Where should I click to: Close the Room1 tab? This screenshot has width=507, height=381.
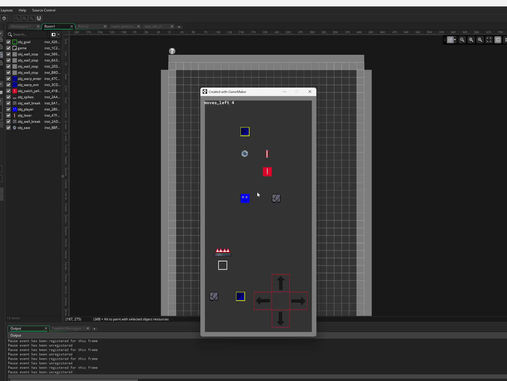71,26
